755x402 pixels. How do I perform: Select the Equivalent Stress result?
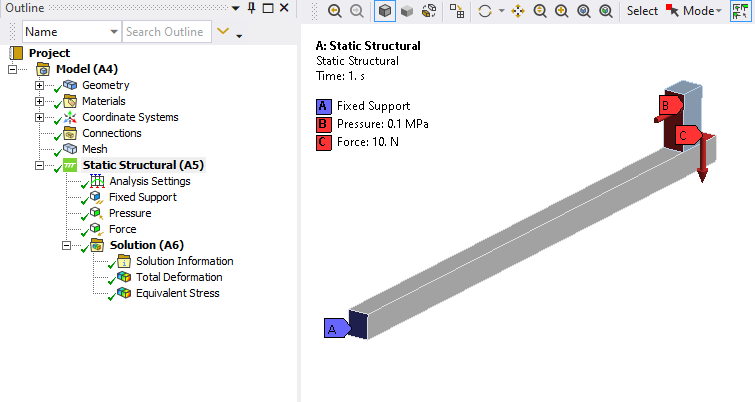tap(177, 293)
